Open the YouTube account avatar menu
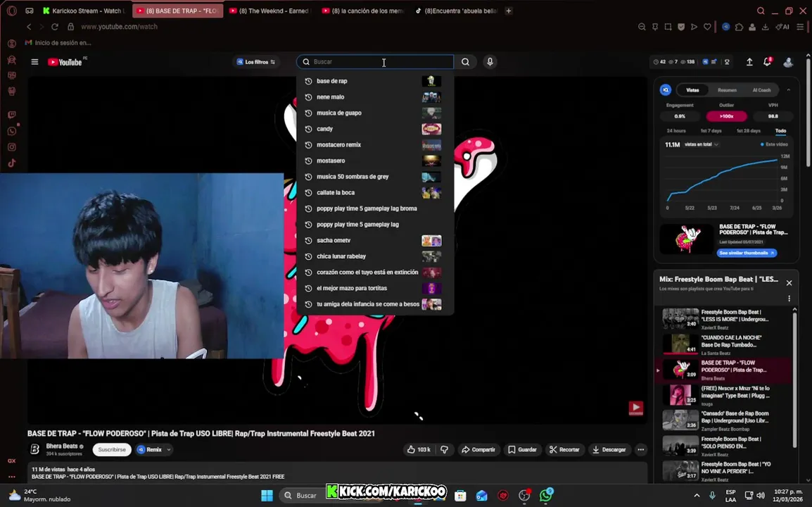The height and width of the screenshot is (507, 812). pos(788,62)
